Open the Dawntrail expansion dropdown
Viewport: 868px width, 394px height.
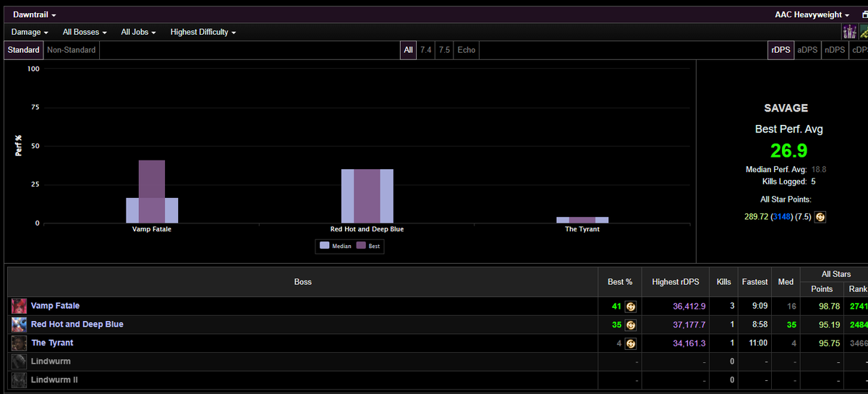point(34,14)
